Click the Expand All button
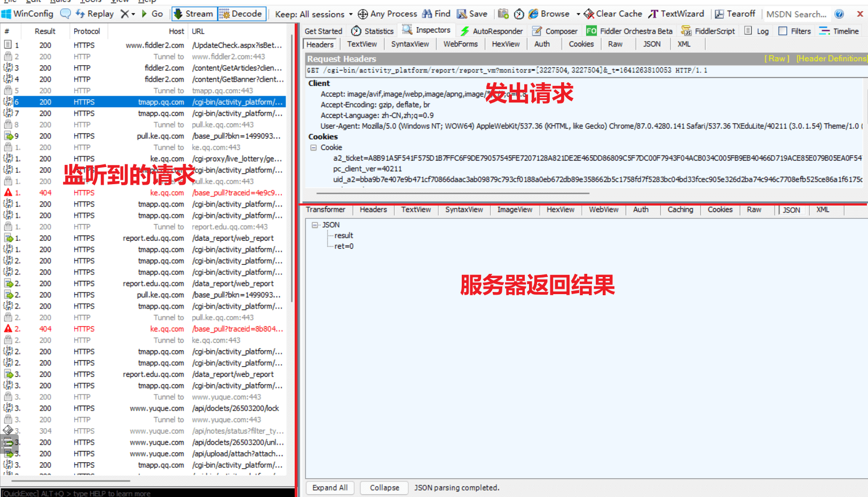868x497 pixels. (330, 488)
